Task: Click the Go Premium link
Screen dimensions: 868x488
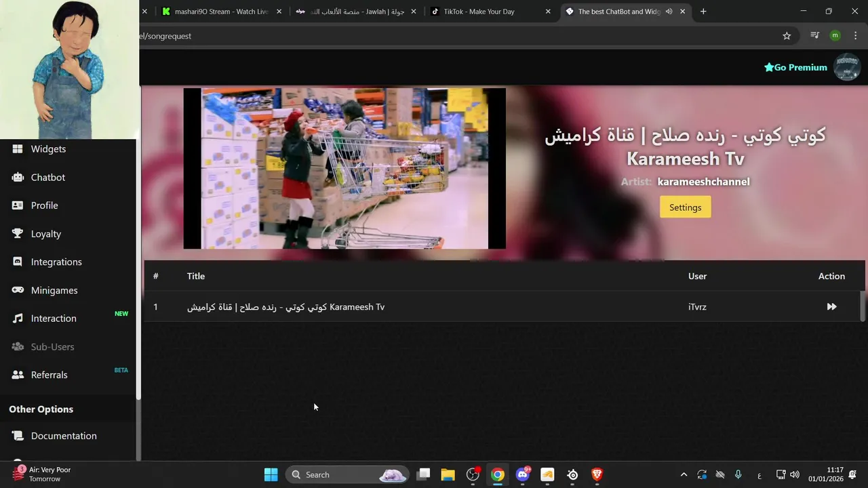Action: point(795,67)
